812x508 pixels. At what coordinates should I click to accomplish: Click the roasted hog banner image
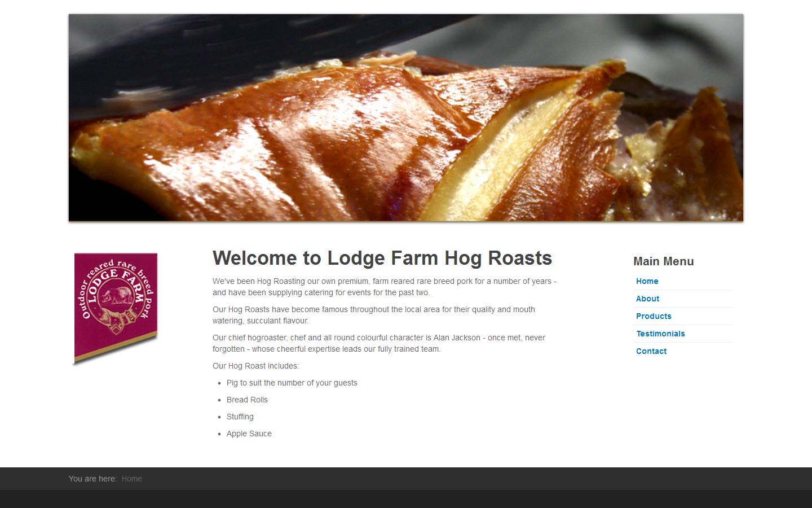tap(406, 117)
